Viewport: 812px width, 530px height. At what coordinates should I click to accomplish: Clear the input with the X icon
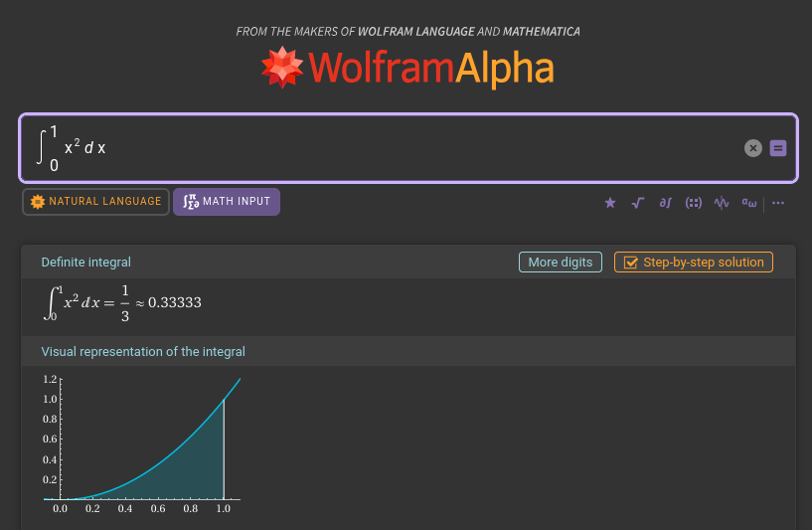coord(753,148)
